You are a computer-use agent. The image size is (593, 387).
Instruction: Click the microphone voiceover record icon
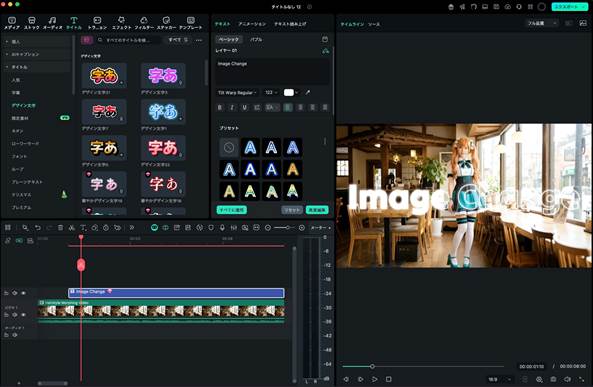[x=222, y=228]
